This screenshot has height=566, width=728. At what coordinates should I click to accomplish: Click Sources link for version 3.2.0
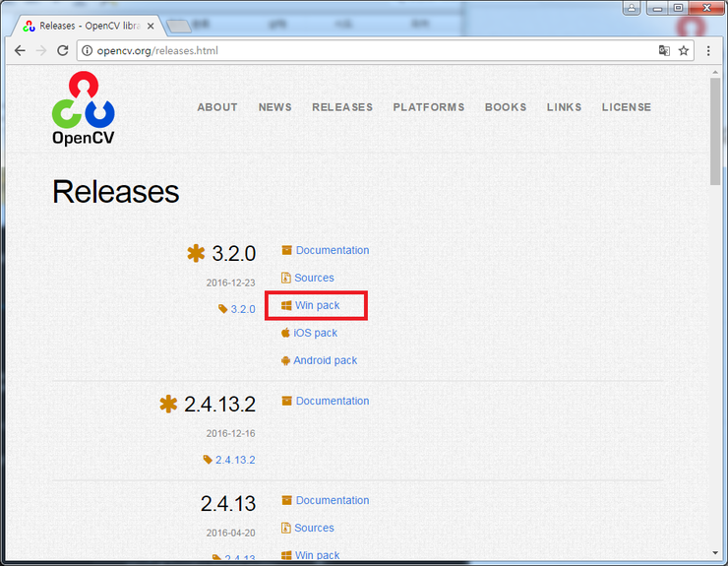point(315,278)
